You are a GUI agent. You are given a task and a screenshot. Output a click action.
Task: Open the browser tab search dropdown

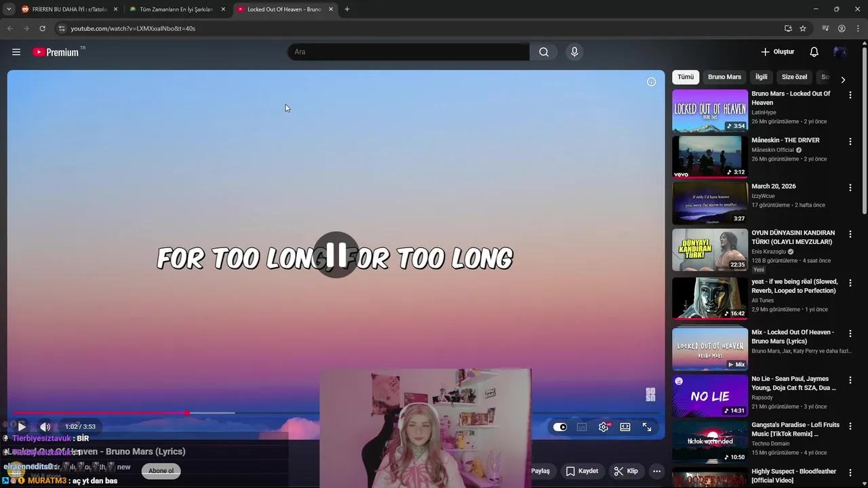(9, 9)
